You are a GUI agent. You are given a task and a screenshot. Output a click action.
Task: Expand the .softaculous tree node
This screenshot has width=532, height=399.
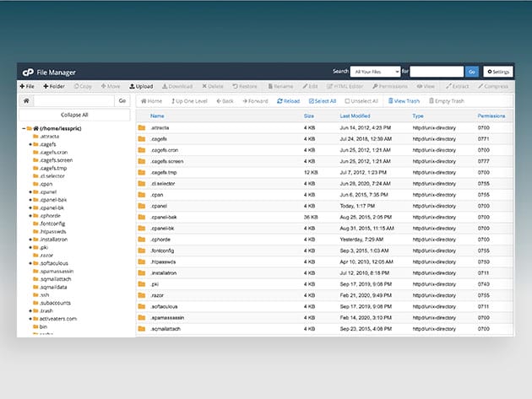[x=30, y=263]
